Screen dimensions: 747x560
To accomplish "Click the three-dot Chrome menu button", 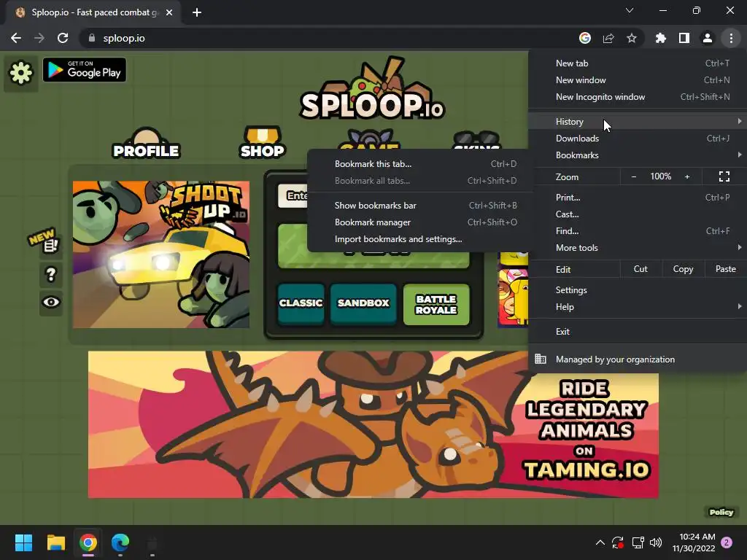I will coord(731,38).
